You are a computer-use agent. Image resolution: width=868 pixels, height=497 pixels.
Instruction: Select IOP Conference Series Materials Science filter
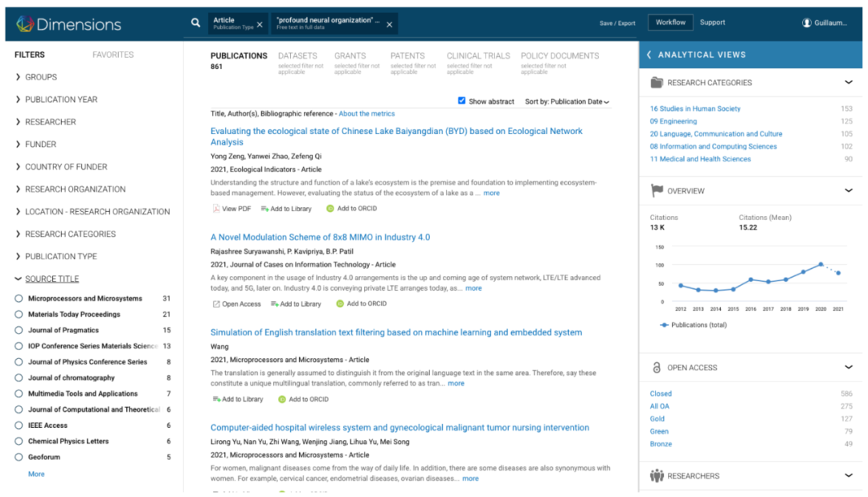[x=18, y=346]
